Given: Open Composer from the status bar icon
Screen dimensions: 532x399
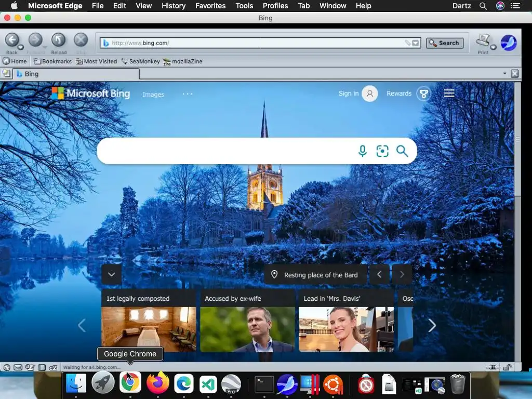Looking at the screenshot, I should point(30,367).
